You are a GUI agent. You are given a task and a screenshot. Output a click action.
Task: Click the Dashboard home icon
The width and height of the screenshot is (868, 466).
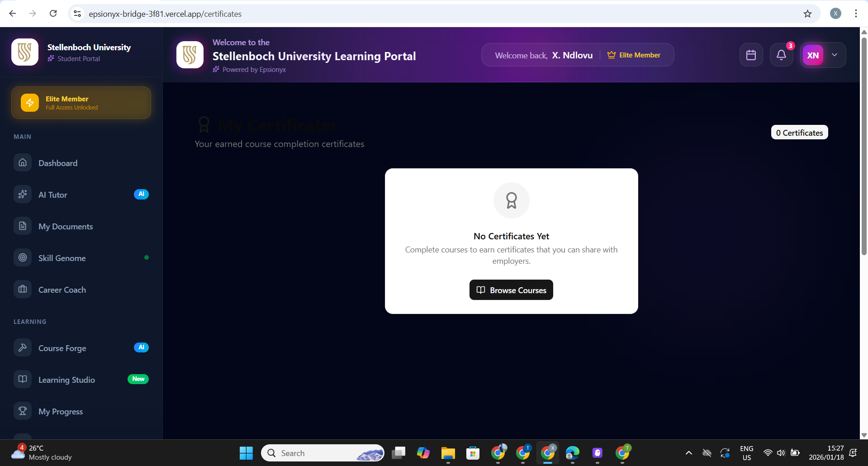(x=23, y=162)
